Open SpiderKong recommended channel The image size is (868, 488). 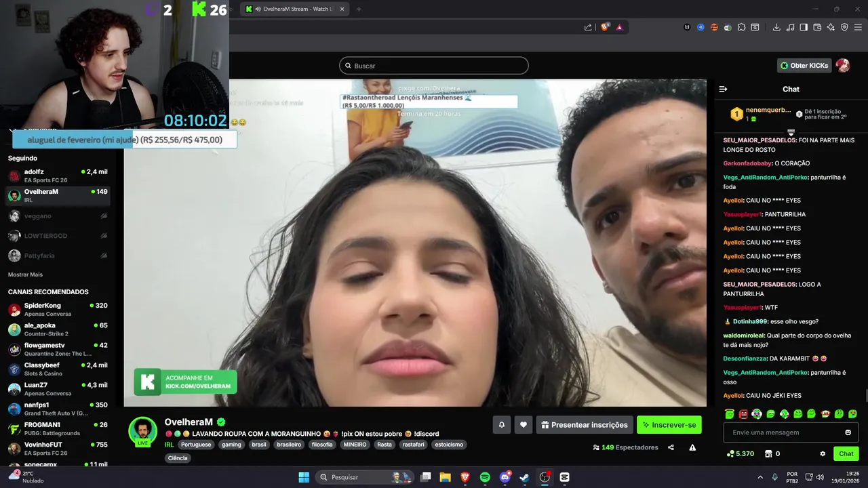click(58, 310)
